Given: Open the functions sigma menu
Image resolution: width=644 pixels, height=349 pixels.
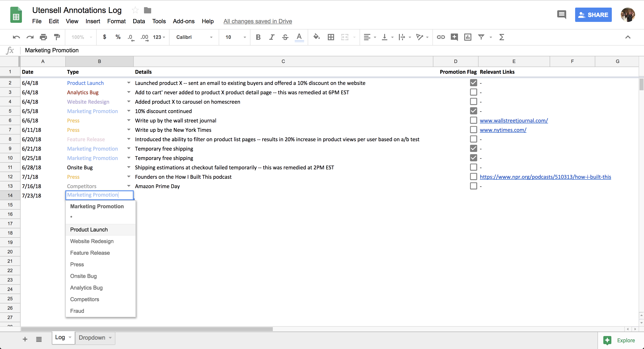Looking at the screenshot, I should coord(502,37).
